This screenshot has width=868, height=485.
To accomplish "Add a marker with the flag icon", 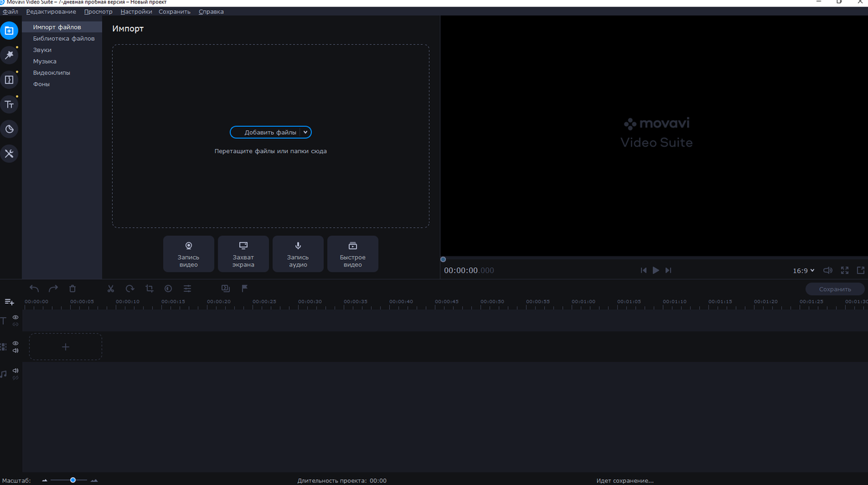I will (x=244, y=289).
